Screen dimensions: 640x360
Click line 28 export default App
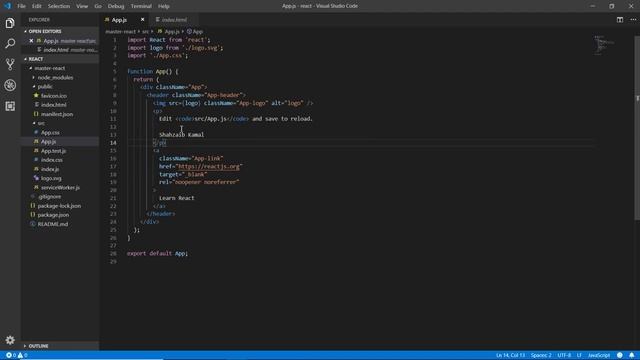point(158,253)
